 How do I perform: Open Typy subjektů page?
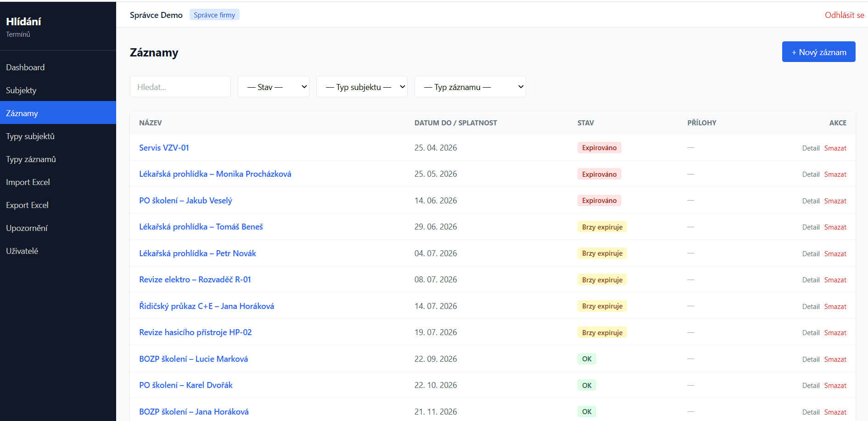(58, 136)
